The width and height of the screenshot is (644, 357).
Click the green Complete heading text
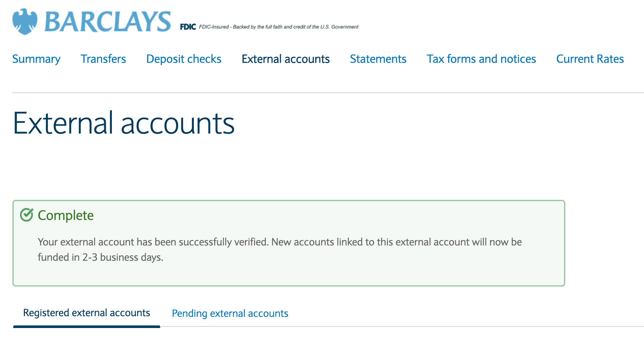pyautogui.click(x=66, y=215)
